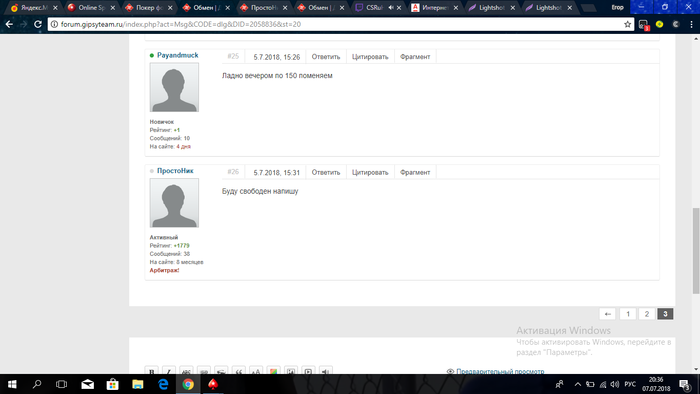Open volume control in the system tray
700x394 pixels.
(615, 384)
